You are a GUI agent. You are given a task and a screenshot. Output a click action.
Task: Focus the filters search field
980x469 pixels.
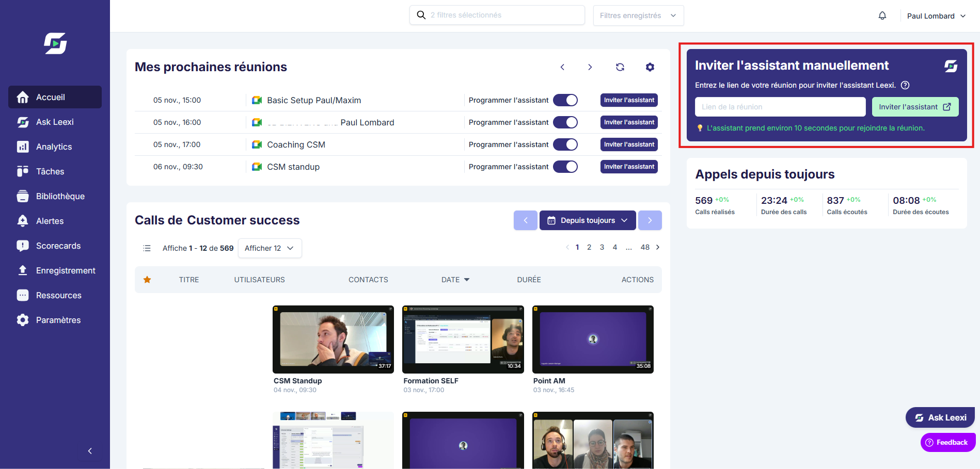tap(497, 15)
